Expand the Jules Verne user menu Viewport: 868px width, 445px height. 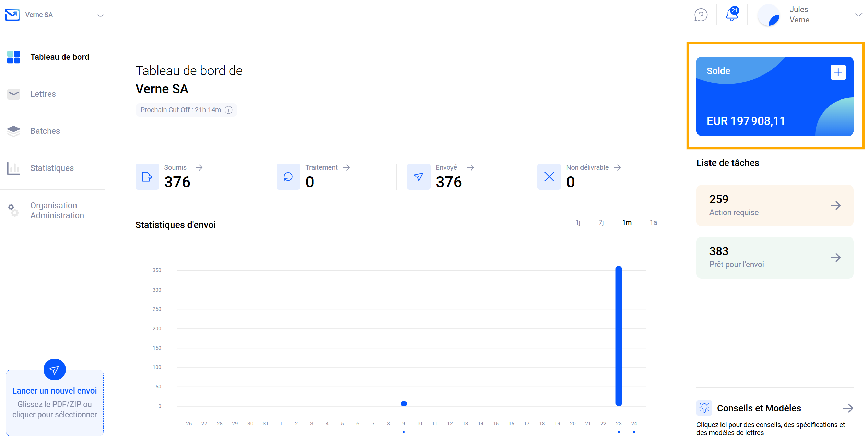pos(858,15)
